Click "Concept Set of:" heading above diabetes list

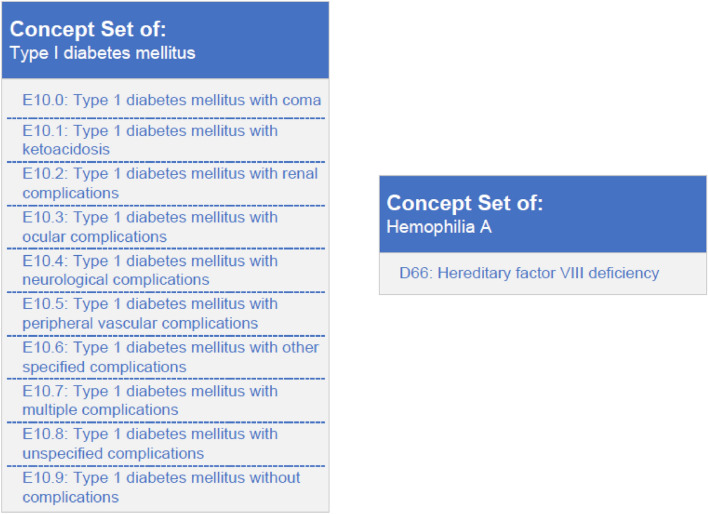coord(88,30)
